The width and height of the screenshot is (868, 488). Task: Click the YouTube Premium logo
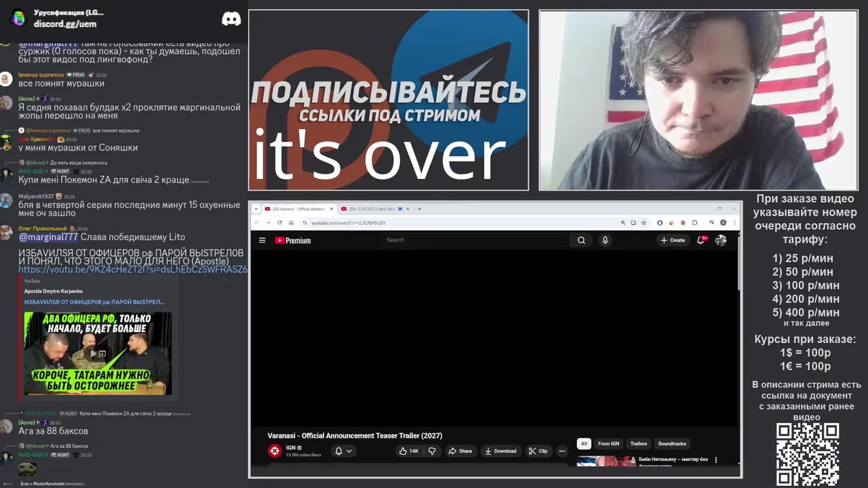[x=293, y=240]
